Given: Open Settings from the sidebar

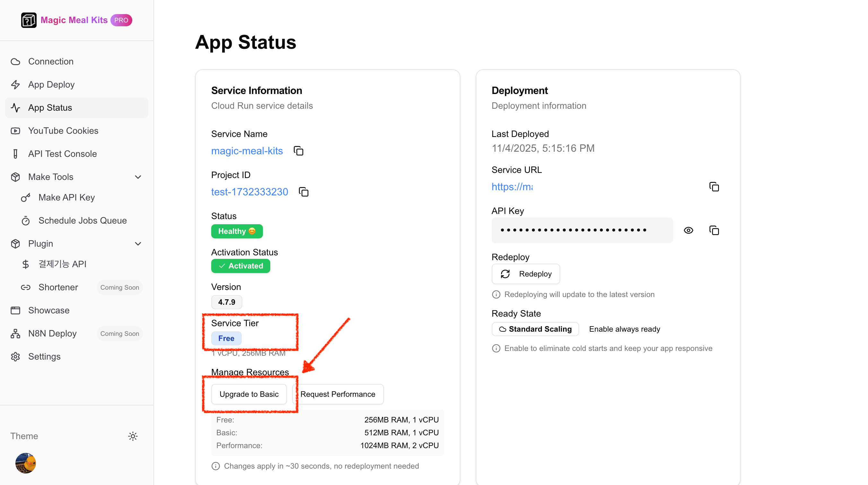Looking at the screenshot, I should point(77,357).
